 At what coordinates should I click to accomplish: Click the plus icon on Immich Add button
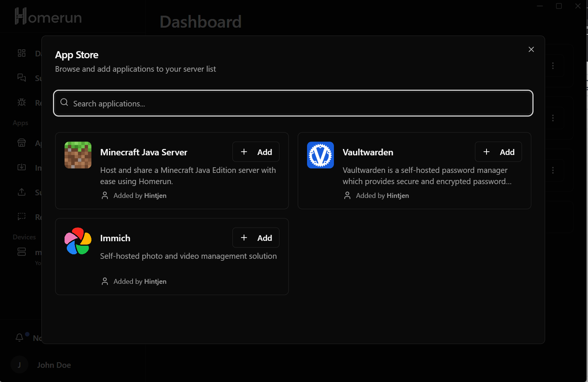coord(244,237)
